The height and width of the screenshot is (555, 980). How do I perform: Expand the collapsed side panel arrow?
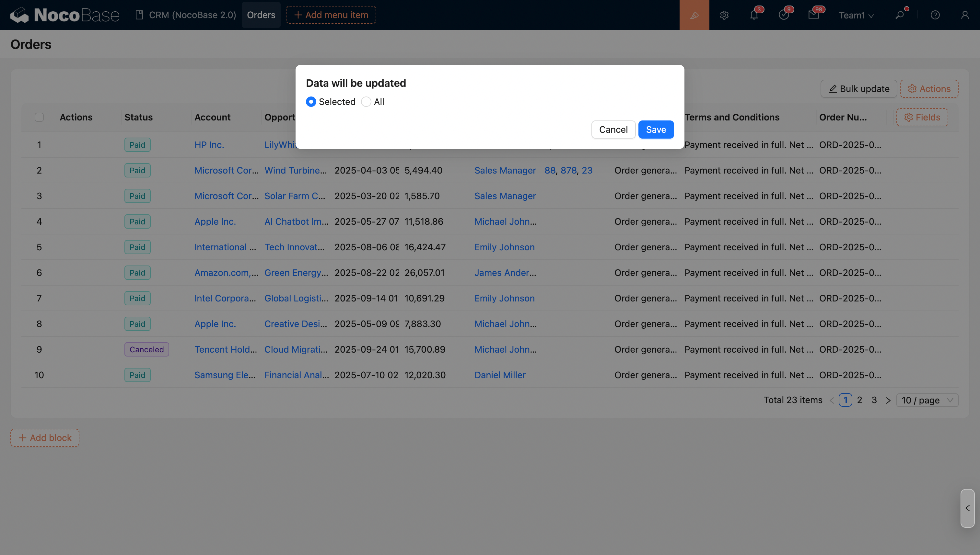click(967, 508)
